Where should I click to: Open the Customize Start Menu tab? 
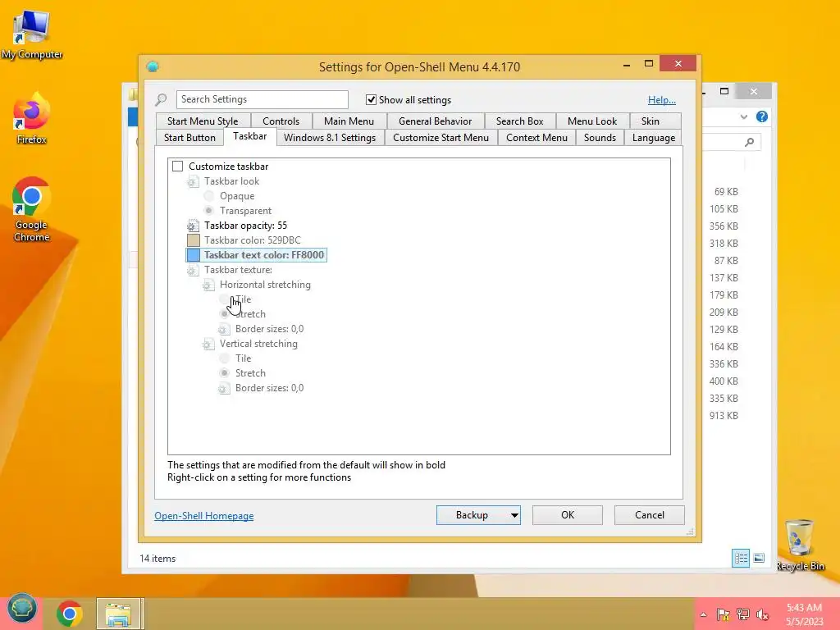pos(441,138)
